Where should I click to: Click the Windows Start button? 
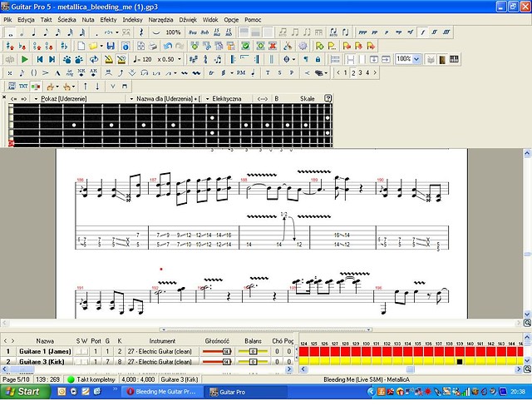tap(24, 392)
